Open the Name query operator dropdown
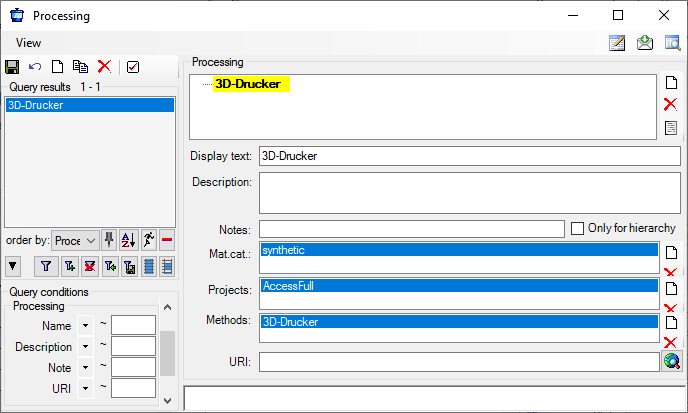Viewport: 688px width, 413px height. pyautogui.click(x=85, y=326)
